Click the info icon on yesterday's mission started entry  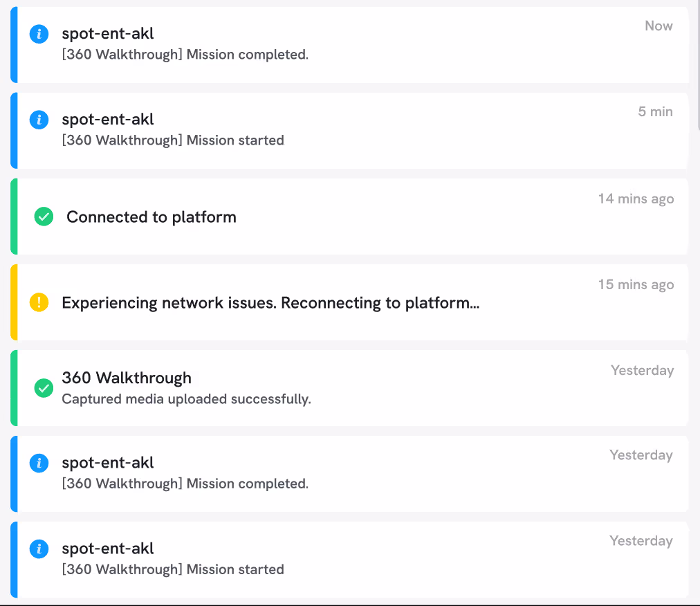tap(39, 549)
